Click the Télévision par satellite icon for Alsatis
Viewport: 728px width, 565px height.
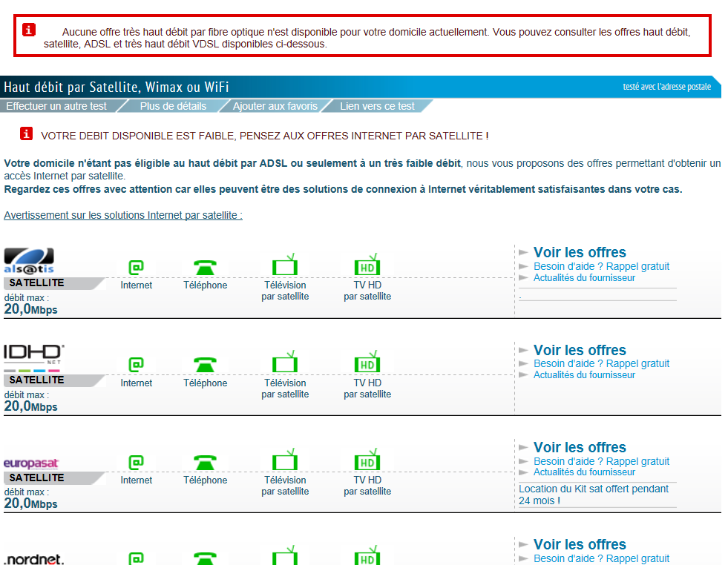point(285,264)
